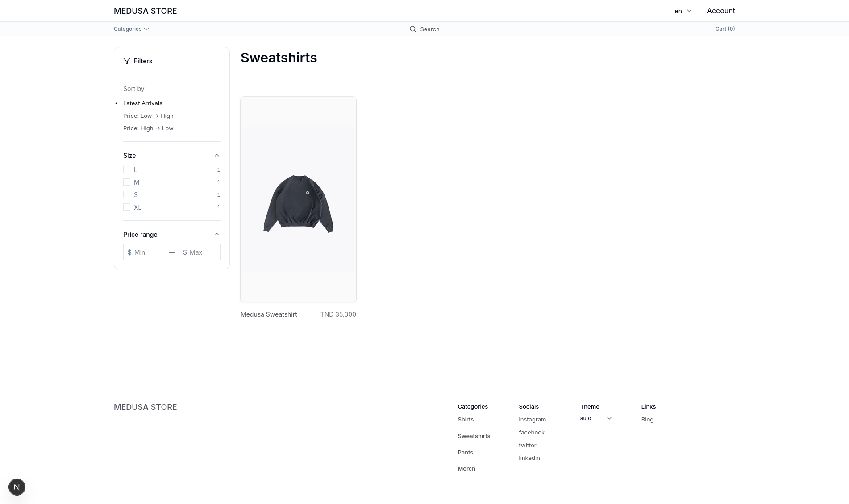849x504 pixels.
Task: Visit the instagram social link
Action: click(532, 420)
